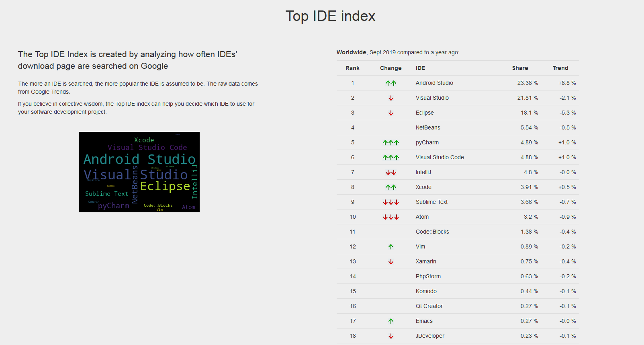This screenshot has height=345, width=644.
Task: Click the red down arrow in the Eclipse row
Action: 391,113
